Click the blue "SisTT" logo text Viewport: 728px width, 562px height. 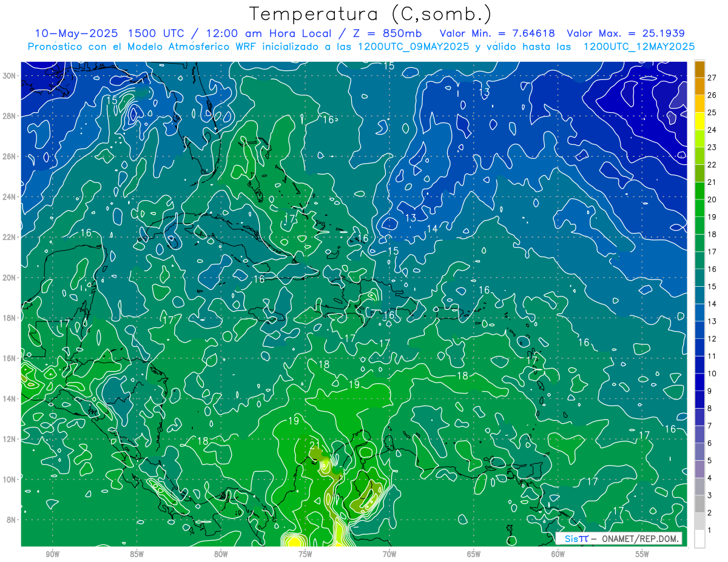pyautogui.click(x=576, y=539)
